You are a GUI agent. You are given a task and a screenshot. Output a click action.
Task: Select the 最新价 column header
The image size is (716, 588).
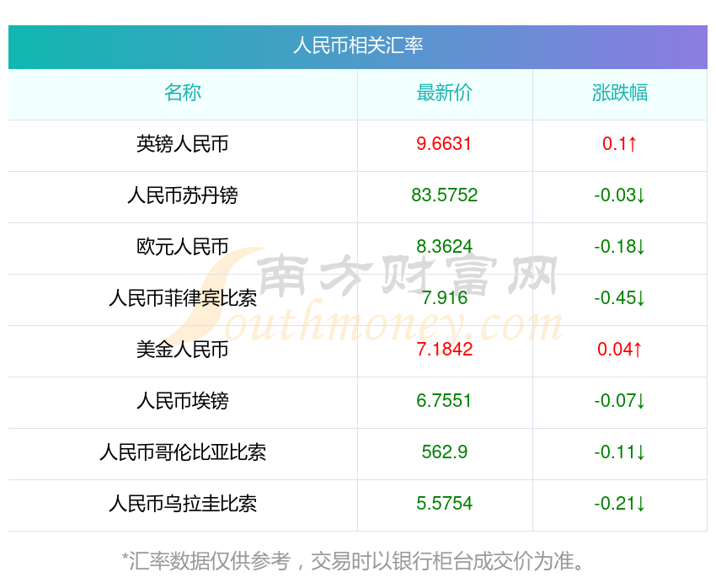pyautogui.click(x=444, y=93)
